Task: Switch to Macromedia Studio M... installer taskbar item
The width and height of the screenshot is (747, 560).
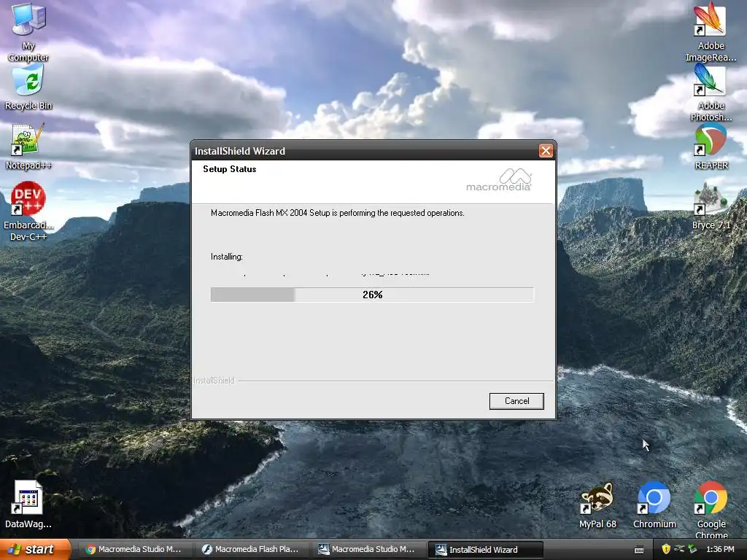Action: [x=368, y=550]
